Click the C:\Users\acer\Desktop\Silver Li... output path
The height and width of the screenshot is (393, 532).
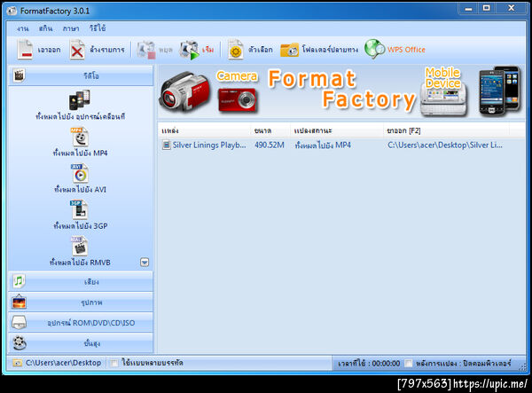(445, 145)
